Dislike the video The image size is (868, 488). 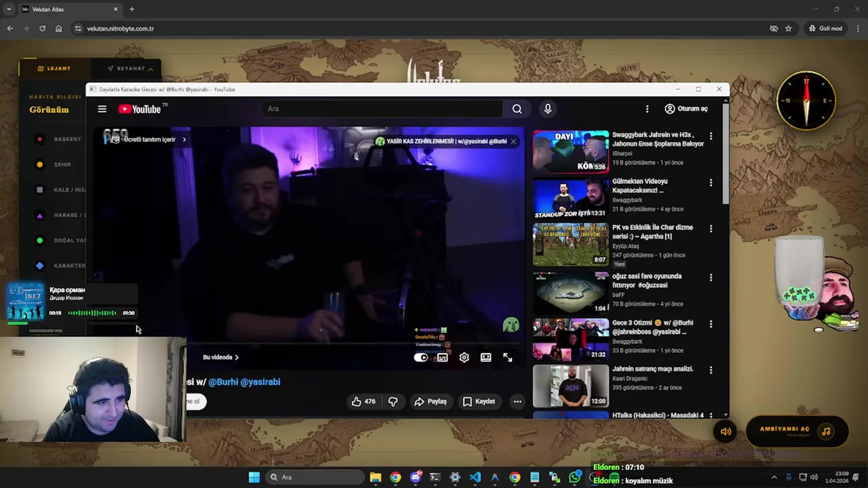(393, 401)
